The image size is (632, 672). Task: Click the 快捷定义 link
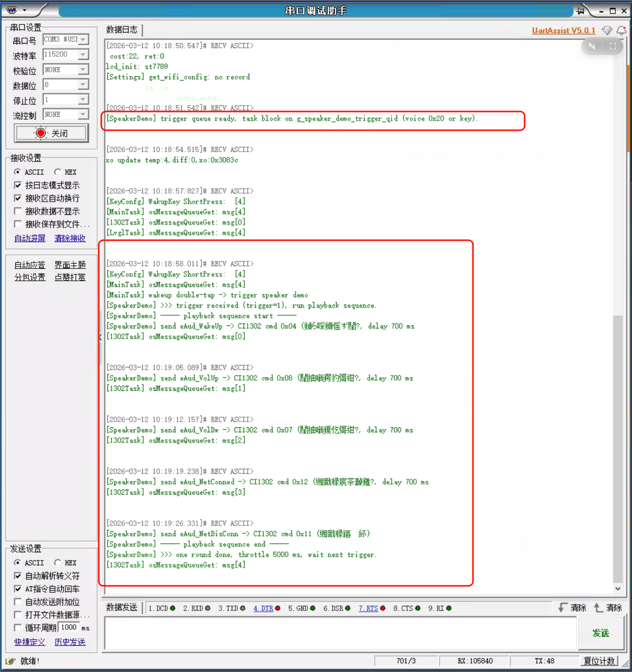click(x=30, y=642)
